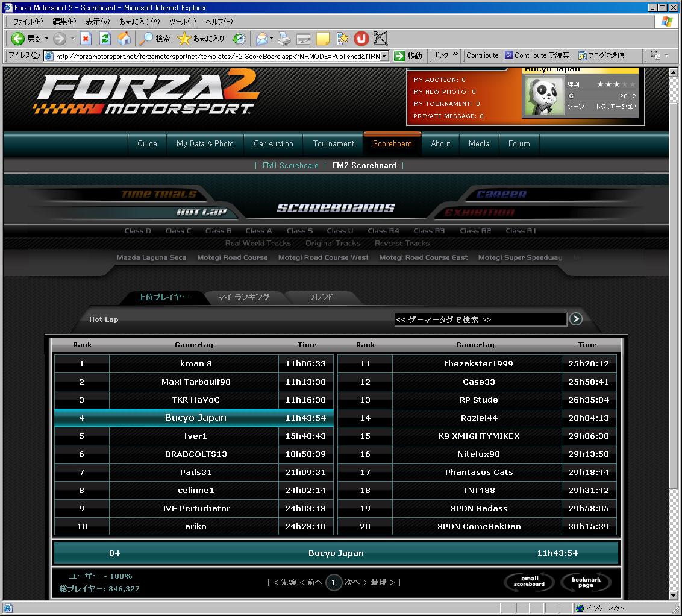682x616 pixels.
Task: Click the Mail envelope toolbar icon
Action: (x=262, y=39)
